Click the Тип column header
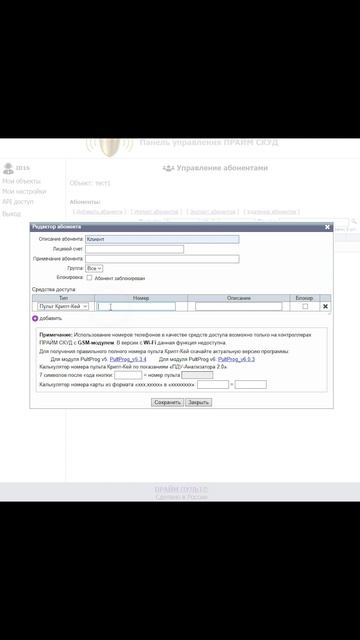 63,298
